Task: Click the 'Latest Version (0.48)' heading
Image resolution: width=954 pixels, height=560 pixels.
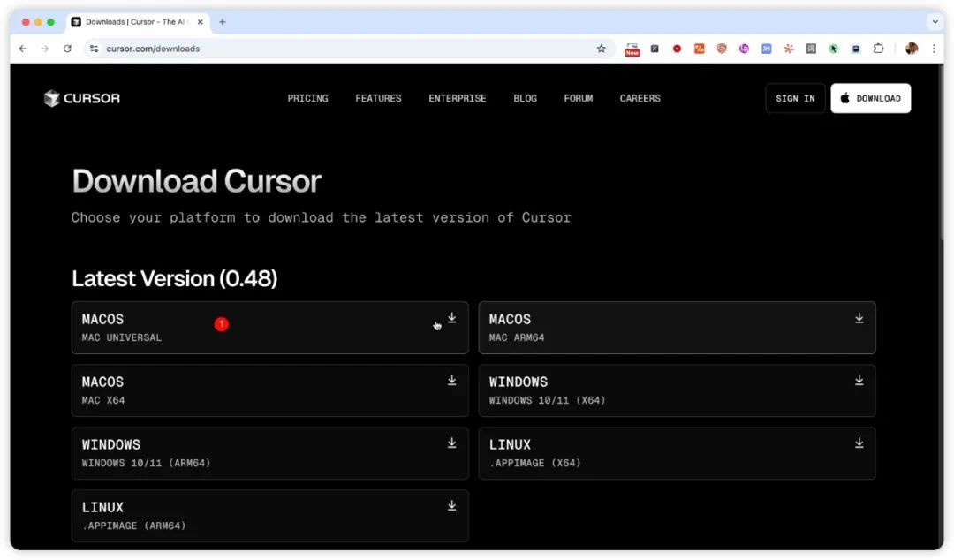Action: (x=175, y=278)
